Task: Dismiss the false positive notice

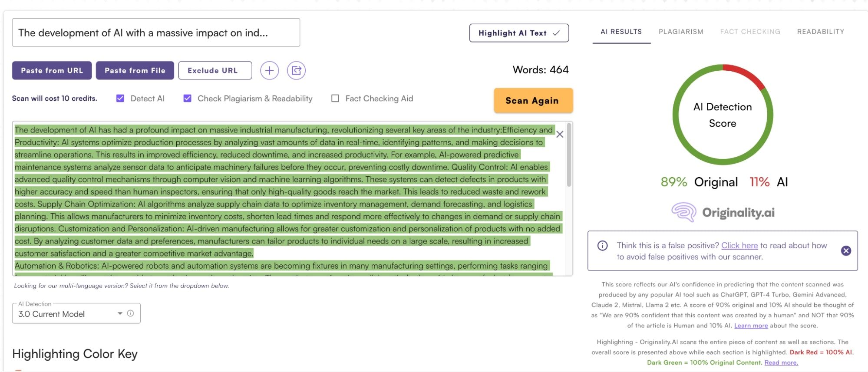Action: (x=846, y=251)
